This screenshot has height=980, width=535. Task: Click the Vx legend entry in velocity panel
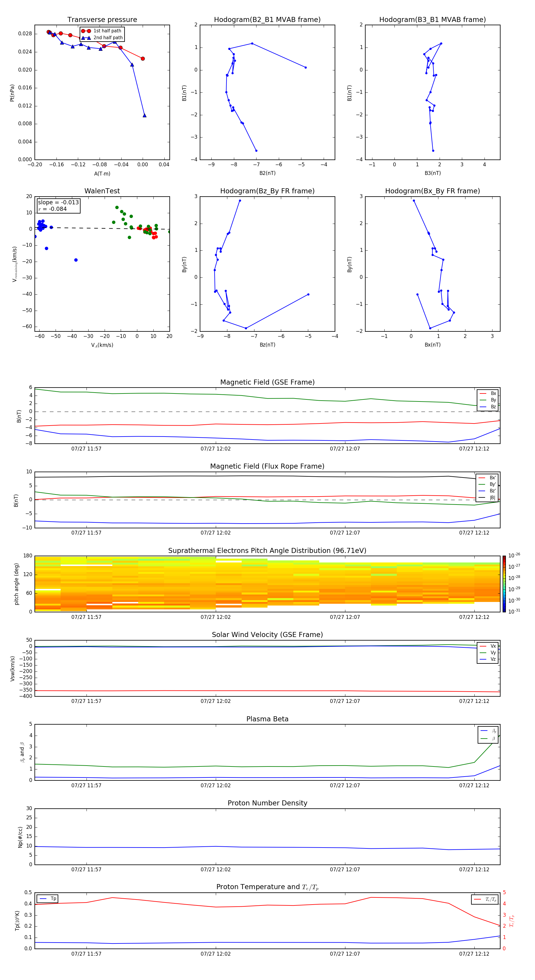pos(488,647)
